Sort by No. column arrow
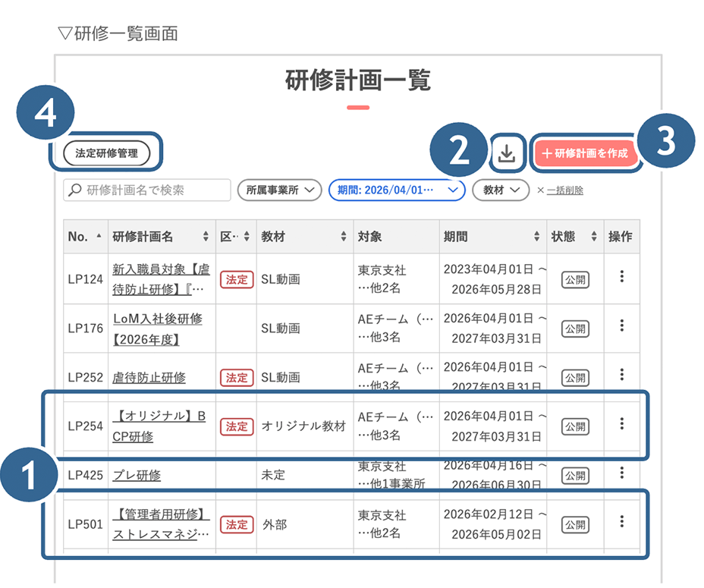This screenshot has height=588, width=704. pyautogui.click(x=99, y=236)
